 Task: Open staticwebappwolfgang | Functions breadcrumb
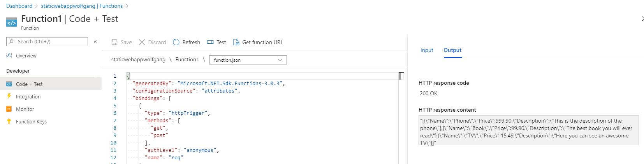click(82, 6)
